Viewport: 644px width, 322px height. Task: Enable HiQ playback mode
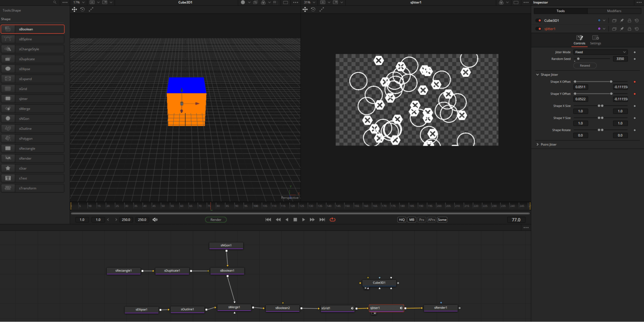click(x=401, y=220)
